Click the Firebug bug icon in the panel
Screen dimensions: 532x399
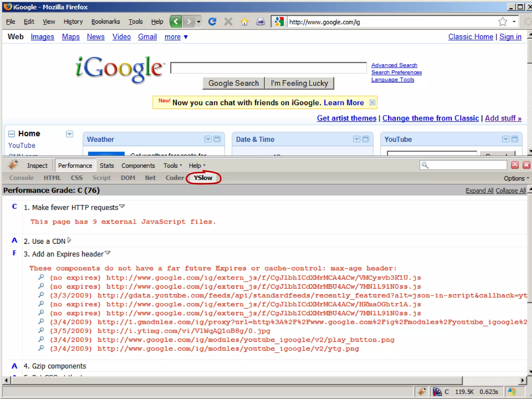click(x=13, y=165)
